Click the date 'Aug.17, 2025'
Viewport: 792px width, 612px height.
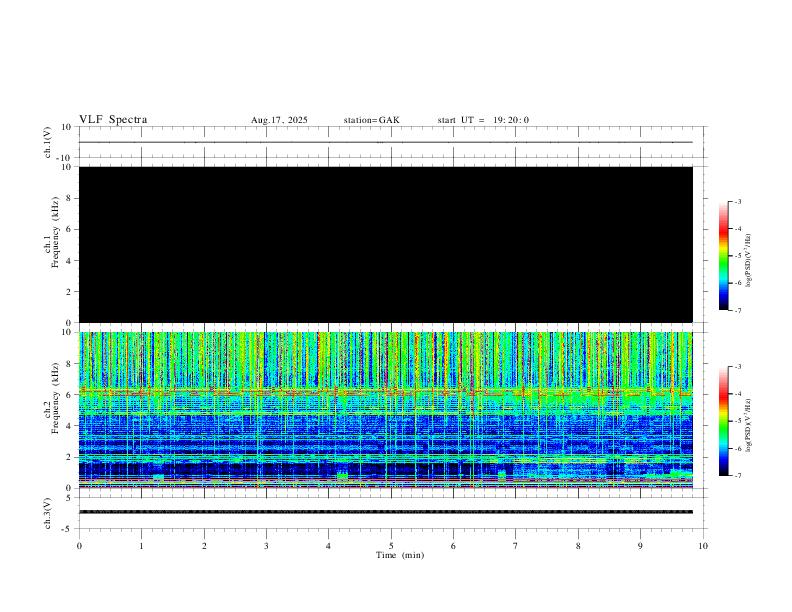[x=279, y=120]
